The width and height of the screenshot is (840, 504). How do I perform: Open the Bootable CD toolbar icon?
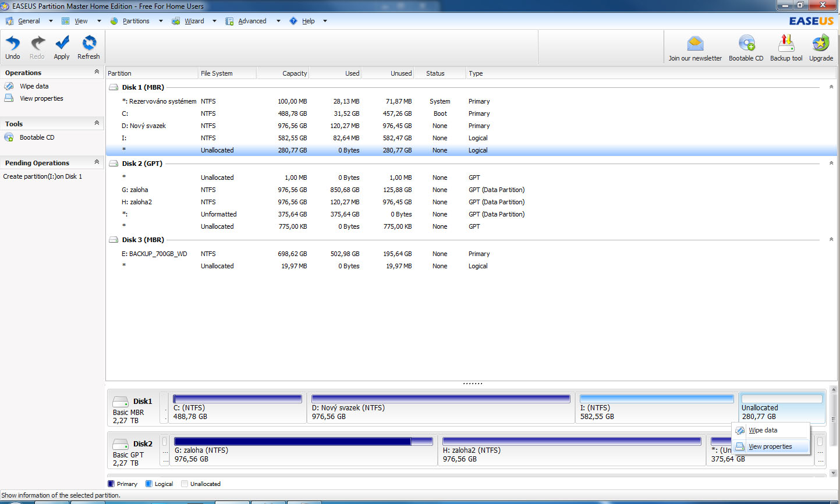point(746,45)
